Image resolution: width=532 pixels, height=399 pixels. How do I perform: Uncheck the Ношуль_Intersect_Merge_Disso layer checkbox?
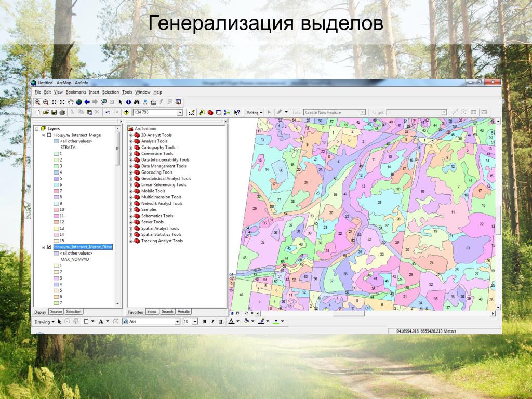point(49,247)
